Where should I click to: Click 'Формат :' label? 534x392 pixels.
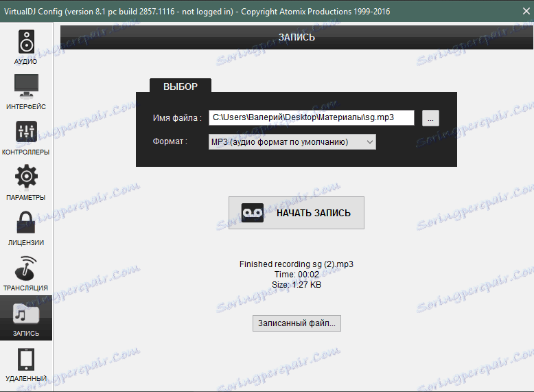(x=170, y=141)
